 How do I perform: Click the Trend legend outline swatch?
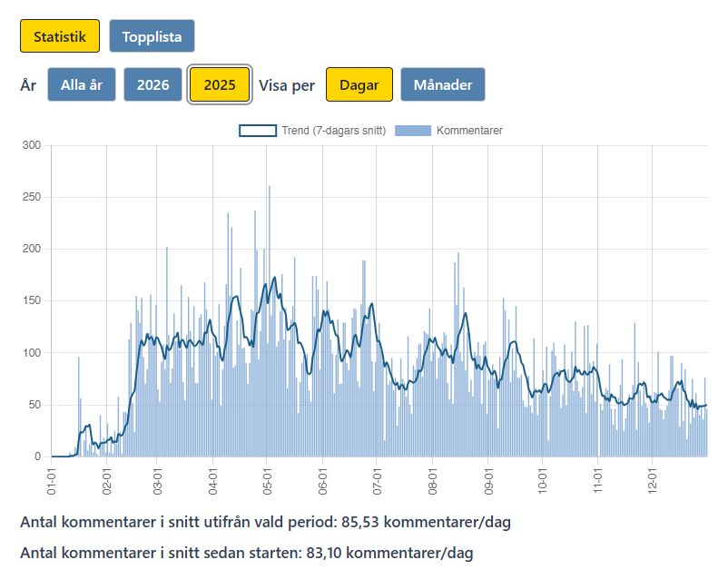coord(257,131)
